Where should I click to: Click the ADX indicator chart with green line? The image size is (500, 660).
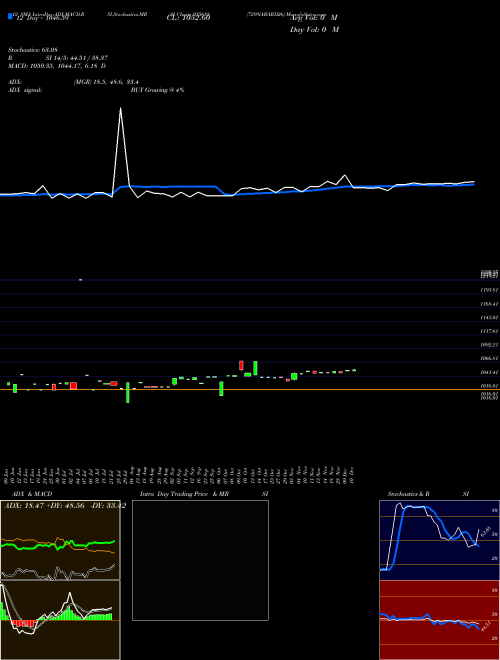click(60, 540)
